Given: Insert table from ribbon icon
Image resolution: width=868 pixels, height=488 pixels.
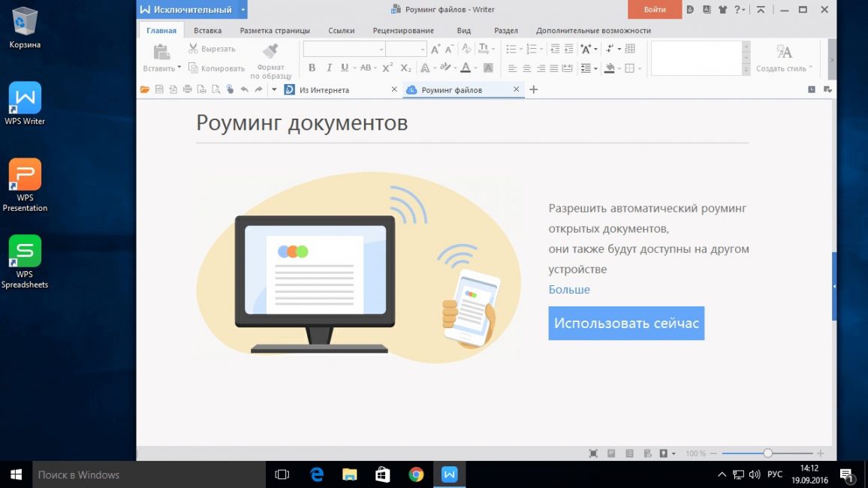Looking at the screenshot, I should pos(630,49).
